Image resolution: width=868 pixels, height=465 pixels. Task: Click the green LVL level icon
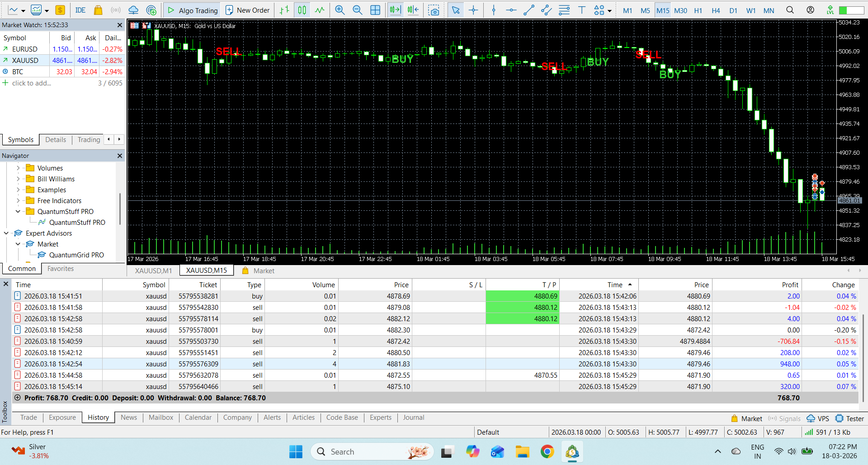[830, 10]
